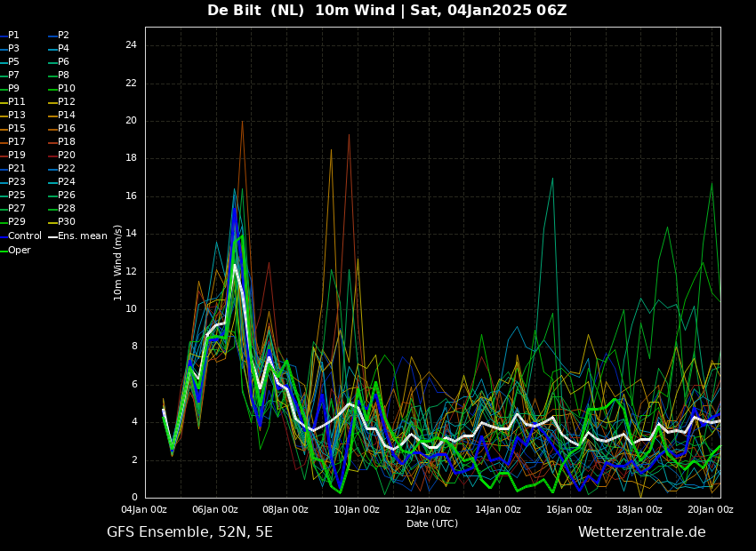Click the 04Jan 00z x-axis label
This screenshot has height=551, width=756.
tap(144, 509)
